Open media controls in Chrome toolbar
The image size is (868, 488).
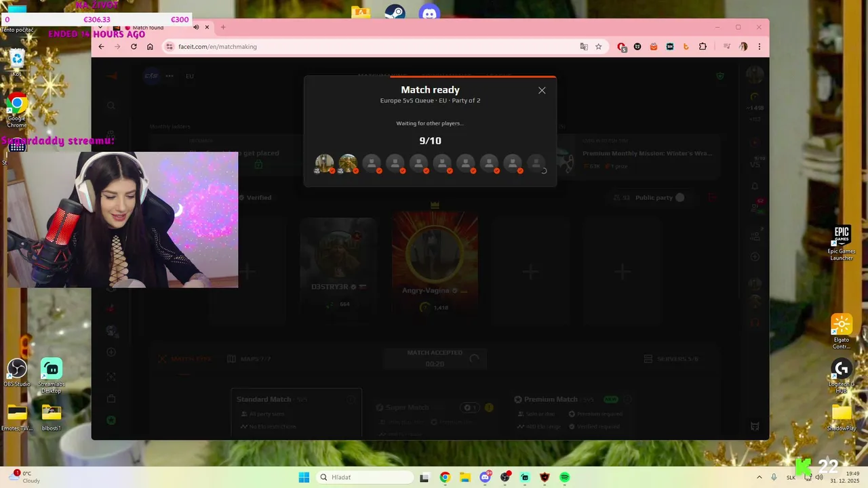point(726,47)
